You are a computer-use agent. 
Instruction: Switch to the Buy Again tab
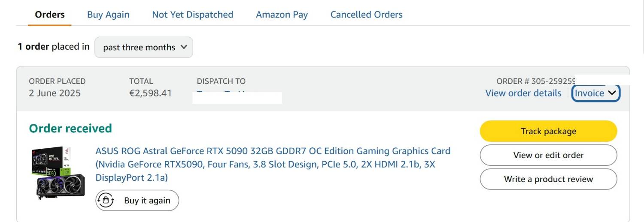(108, 15)
